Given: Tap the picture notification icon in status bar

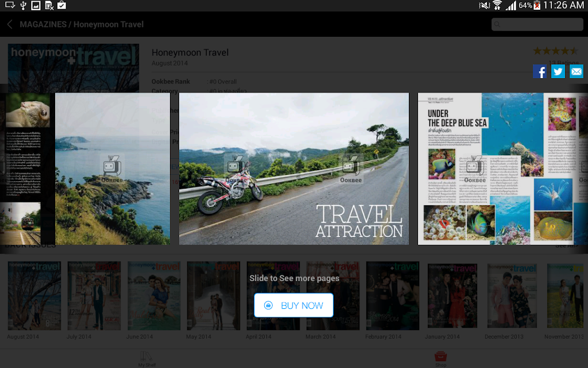Looking at the screenshot, I should (36, 5).
